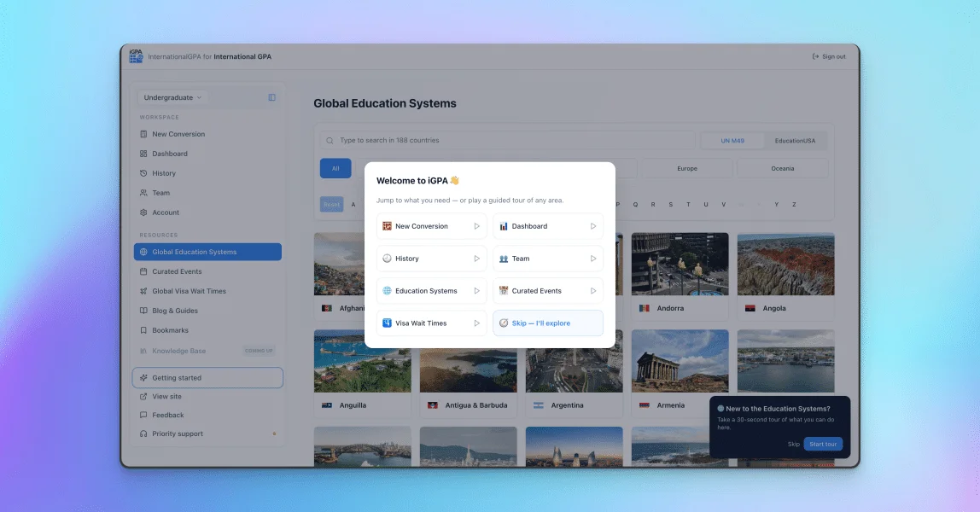Filter countries by letter Q
The height and width of the screenshot is (512, 980).
pos(636,204)
